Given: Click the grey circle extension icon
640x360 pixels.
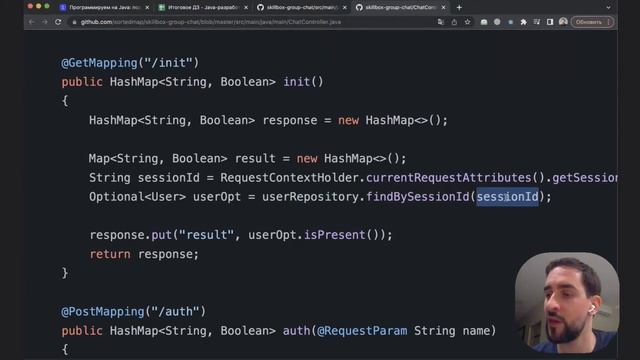Looking at the screenshot, I should [x=497, y=22].
